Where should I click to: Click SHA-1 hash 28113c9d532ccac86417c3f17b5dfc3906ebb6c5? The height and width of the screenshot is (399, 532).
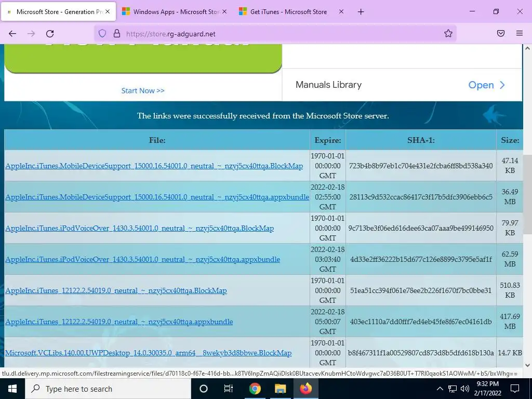(x=421, y=197)
